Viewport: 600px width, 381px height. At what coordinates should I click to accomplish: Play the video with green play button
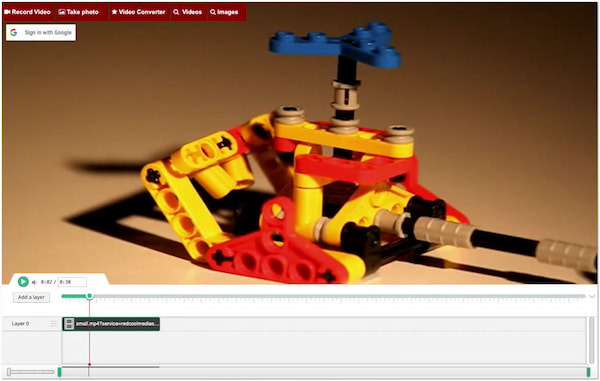(23, 282)
